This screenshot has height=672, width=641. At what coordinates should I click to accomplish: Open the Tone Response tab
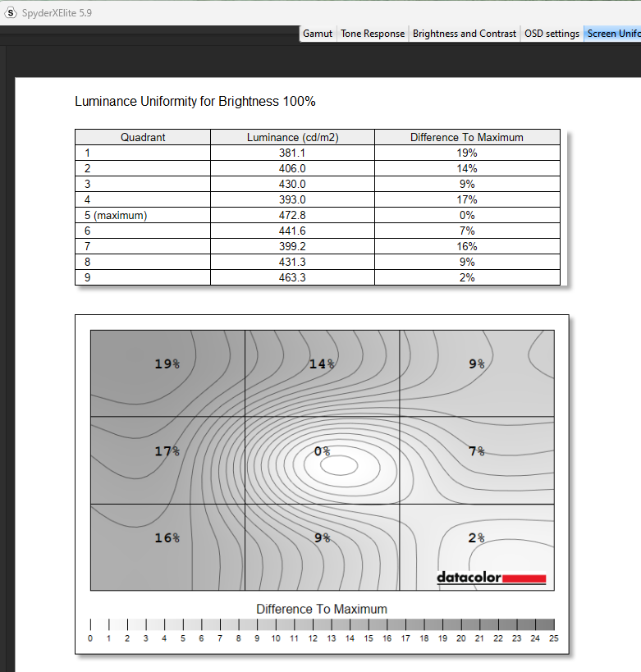coord(373,34)
